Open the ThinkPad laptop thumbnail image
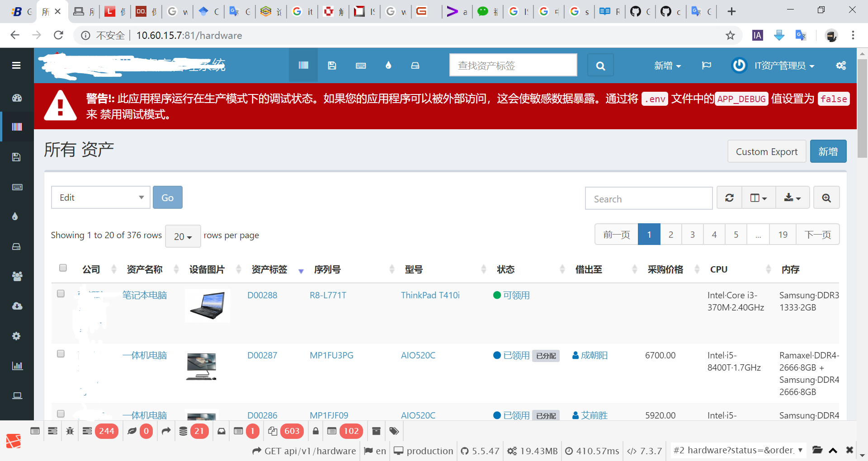 pos(208,306)
